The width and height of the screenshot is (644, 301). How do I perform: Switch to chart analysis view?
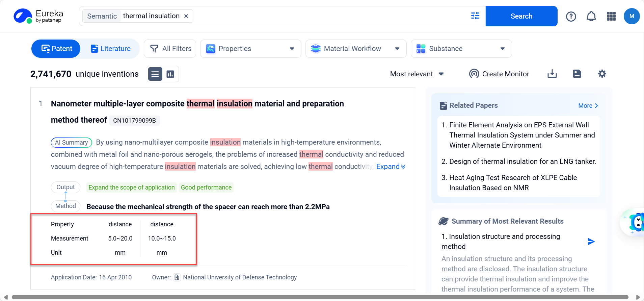tap(170, 74)
